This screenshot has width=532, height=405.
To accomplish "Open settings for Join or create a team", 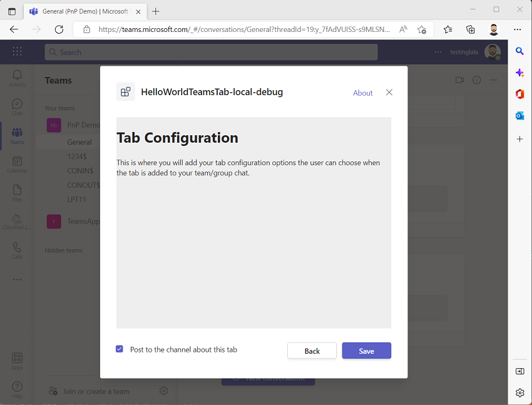I will [x=163, y=390].
